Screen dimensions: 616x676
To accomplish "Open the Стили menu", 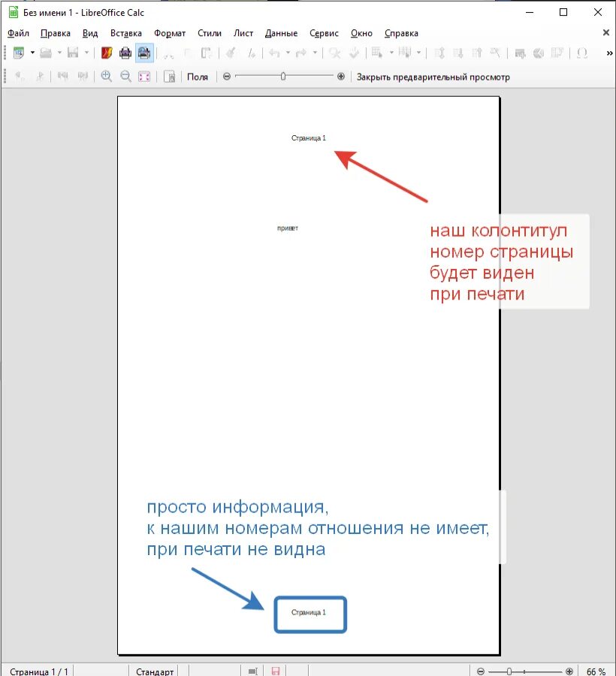I will point(210,33).
